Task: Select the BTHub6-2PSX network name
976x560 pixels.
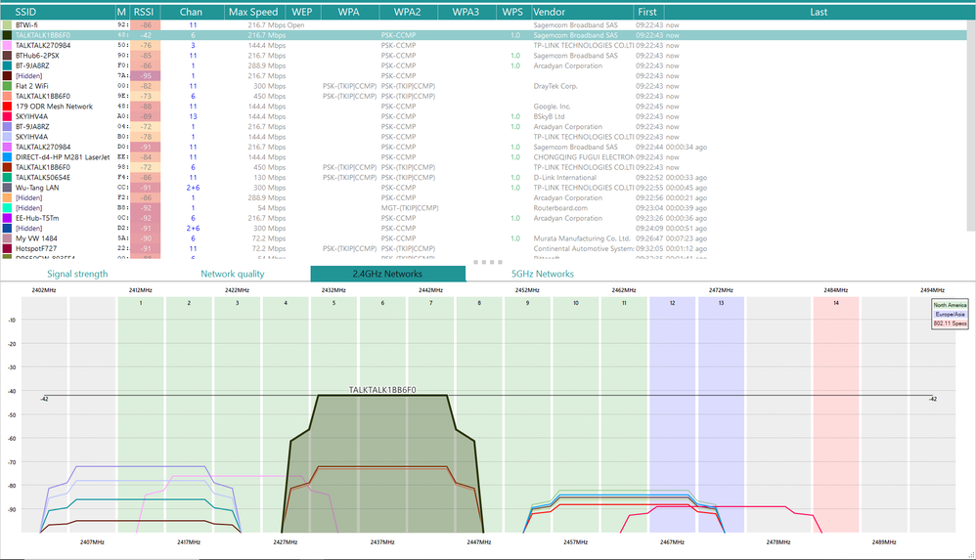Action: [x=37, y=56]
